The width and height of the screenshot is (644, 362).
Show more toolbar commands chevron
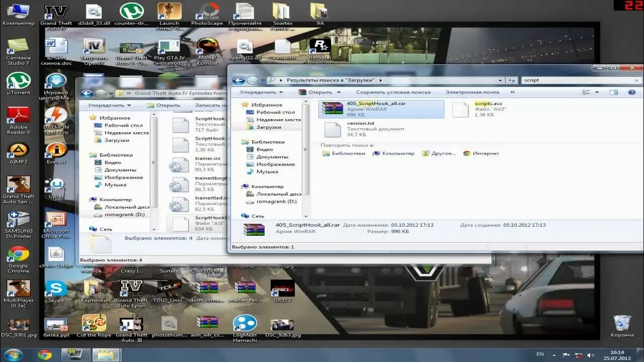coord(512,92)
